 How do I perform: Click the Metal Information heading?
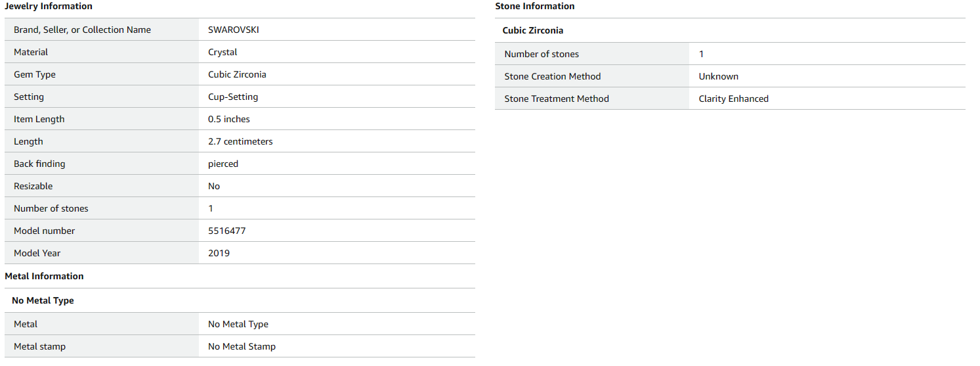point(44,277)
